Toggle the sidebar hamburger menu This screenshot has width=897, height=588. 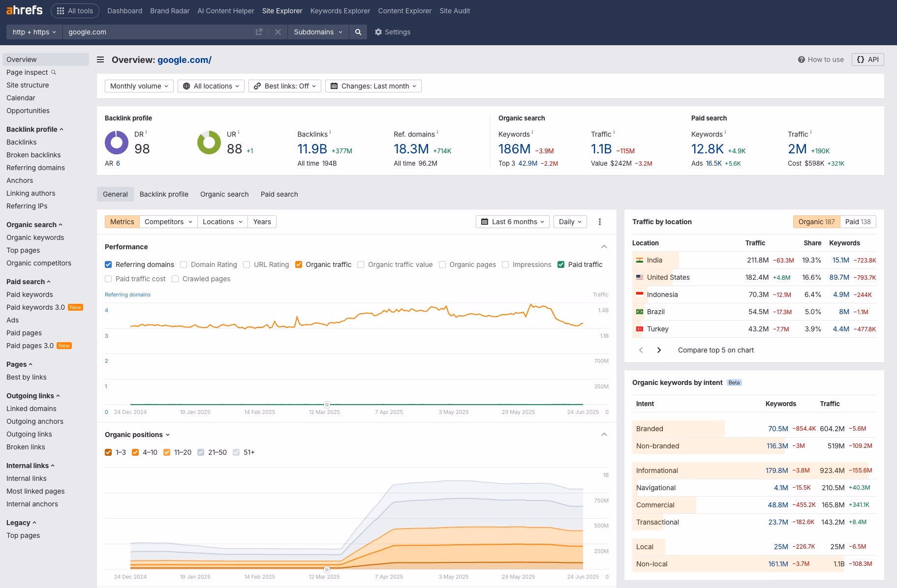100,59
